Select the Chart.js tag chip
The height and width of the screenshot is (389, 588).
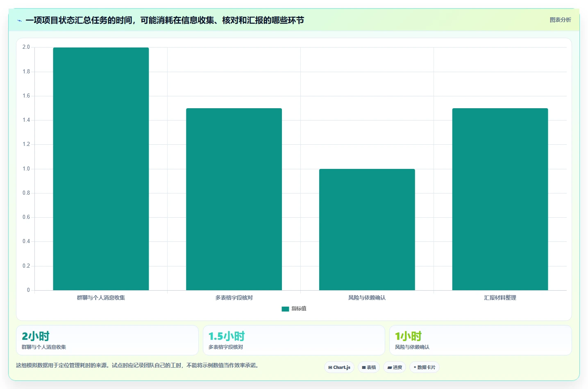click(x=339, y=367)
